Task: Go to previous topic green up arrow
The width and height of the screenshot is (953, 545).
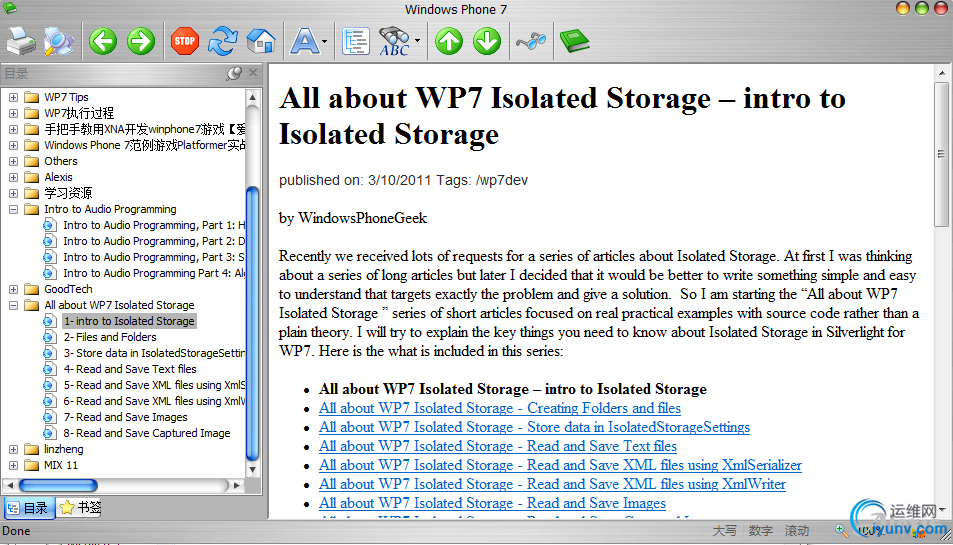Action: [x=449, y=41]
